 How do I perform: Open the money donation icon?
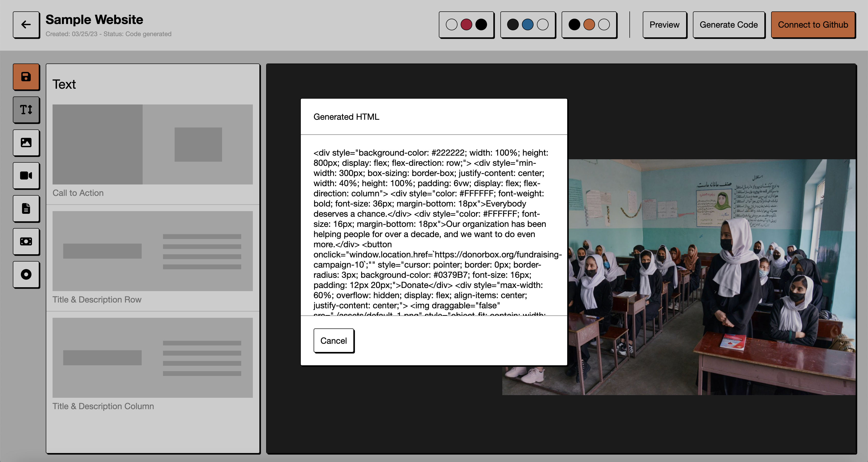pos(26,241)
